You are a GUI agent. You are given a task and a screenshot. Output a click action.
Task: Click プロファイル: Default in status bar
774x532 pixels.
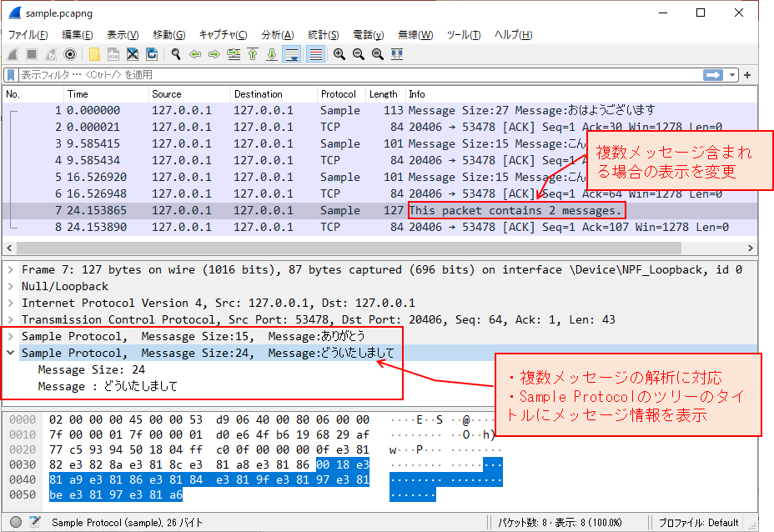tap(698, 523)
